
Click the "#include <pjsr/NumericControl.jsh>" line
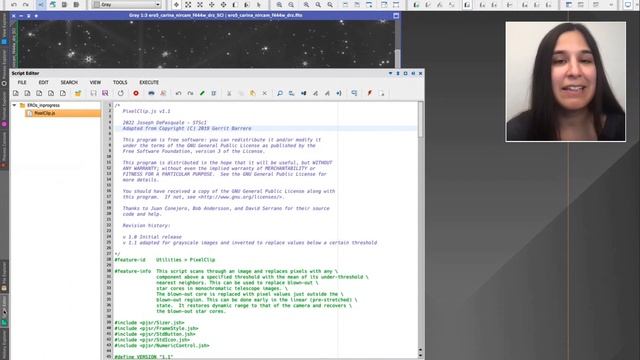[162, 346]
